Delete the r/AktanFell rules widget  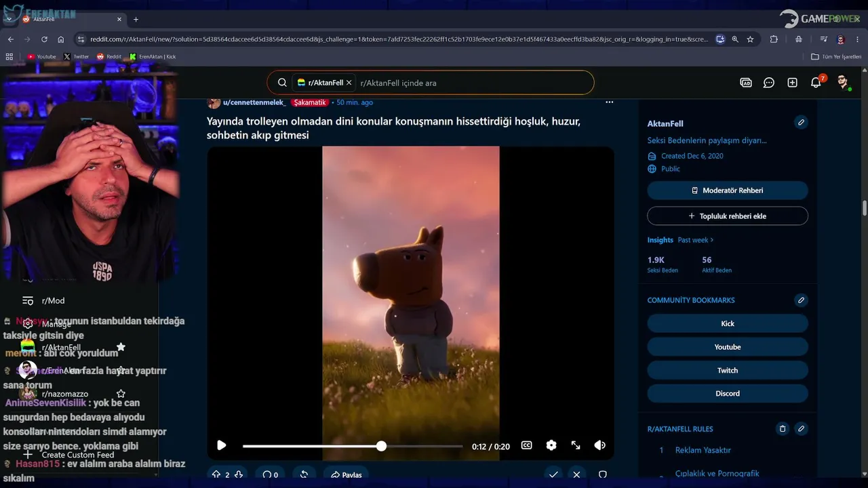[x=783, y=429]
